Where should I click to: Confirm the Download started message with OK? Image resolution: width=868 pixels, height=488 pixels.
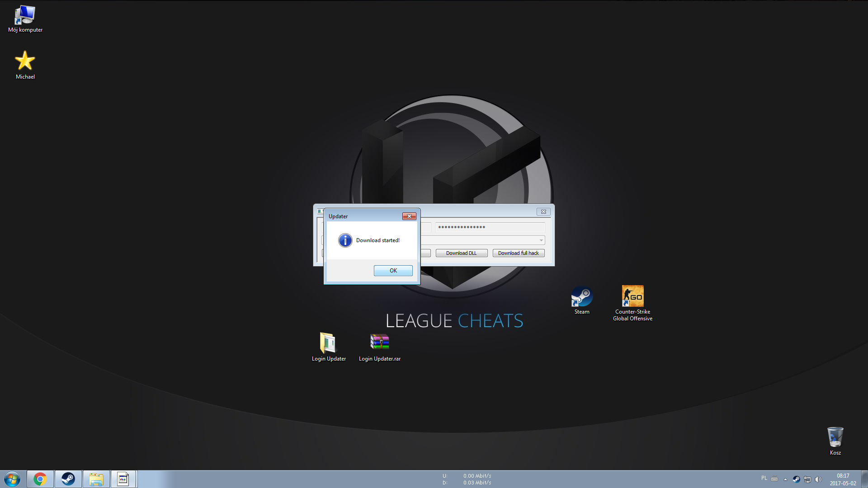393,271
